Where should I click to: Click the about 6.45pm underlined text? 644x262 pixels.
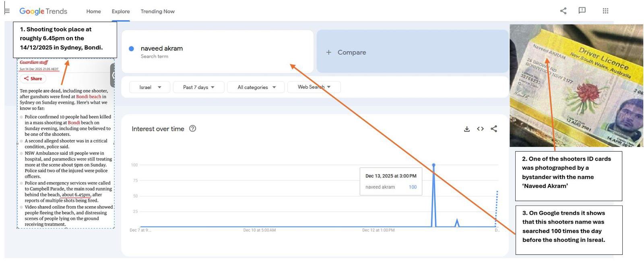pos(76,195)
